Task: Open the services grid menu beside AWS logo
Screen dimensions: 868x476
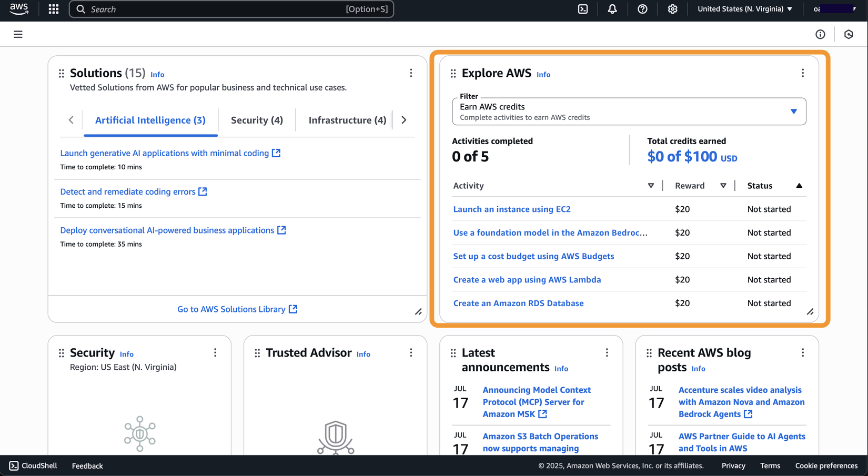Action: (x=53, y=9)
